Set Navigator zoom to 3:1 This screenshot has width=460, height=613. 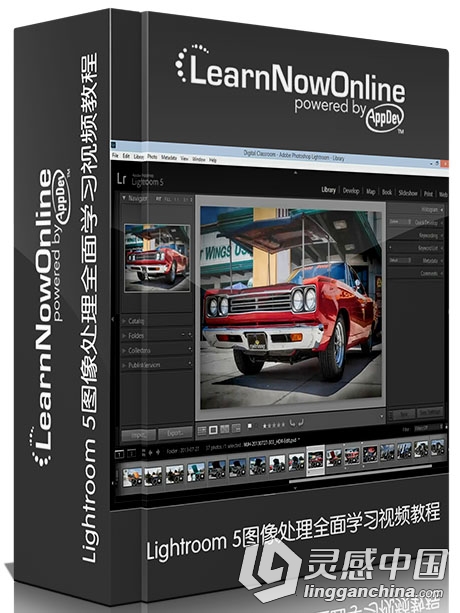187,200
